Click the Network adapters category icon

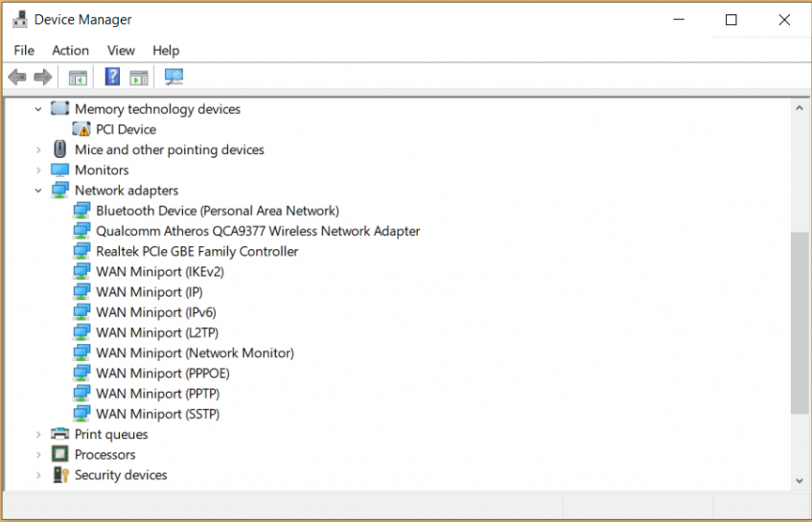click(x=60, y=190)
